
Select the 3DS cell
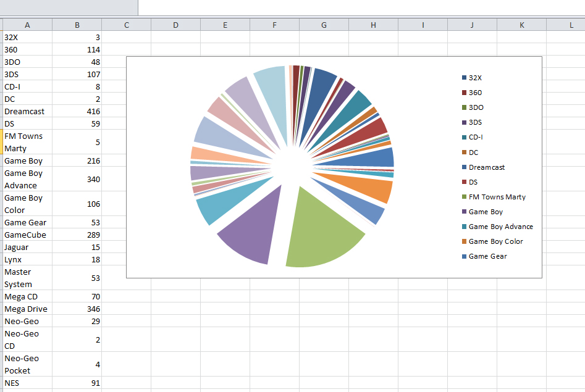[27, 74]
